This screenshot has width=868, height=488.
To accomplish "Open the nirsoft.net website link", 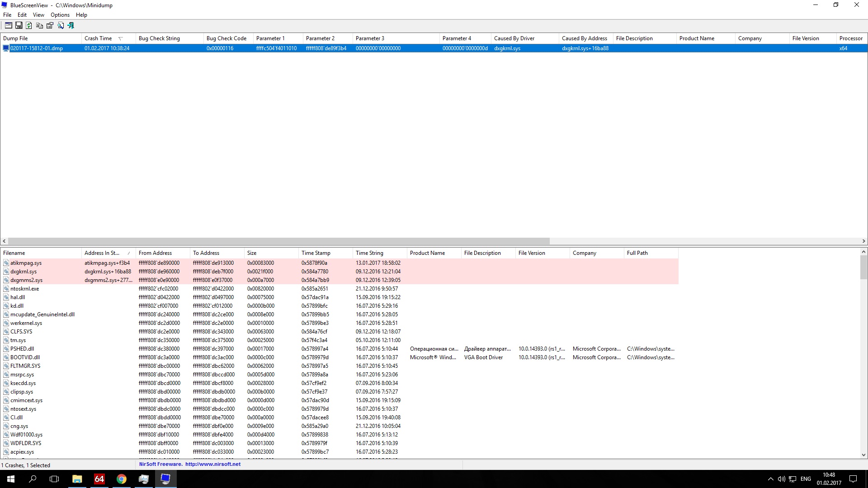I will click(x=212, y=464).
